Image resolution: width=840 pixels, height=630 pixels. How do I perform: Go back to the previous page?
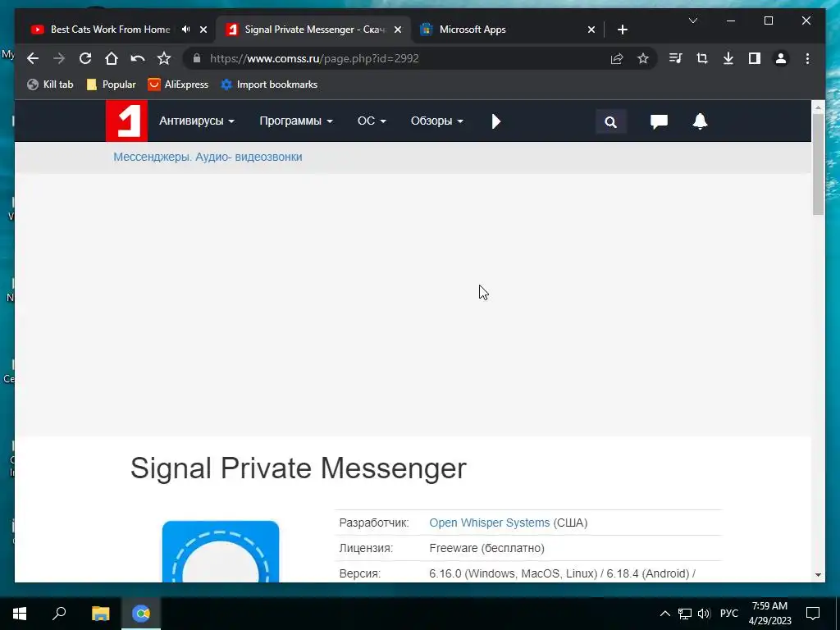(x=33, y=58)
